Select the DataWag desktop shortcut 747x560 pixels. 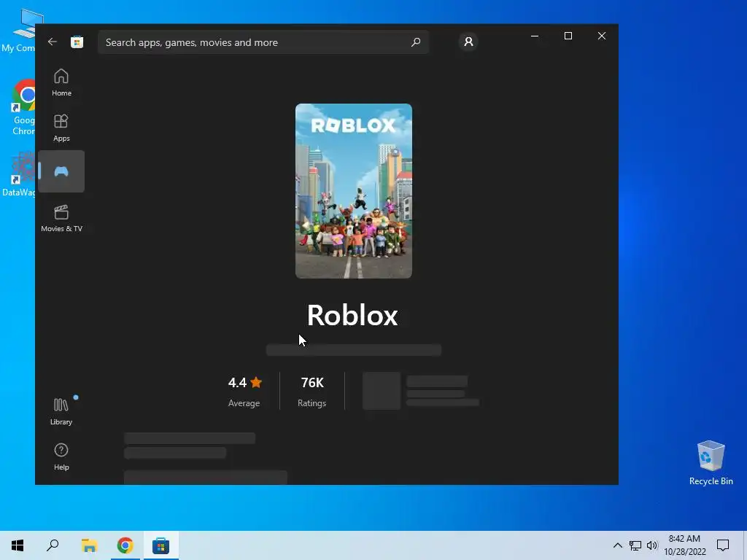tap(18, 174)
